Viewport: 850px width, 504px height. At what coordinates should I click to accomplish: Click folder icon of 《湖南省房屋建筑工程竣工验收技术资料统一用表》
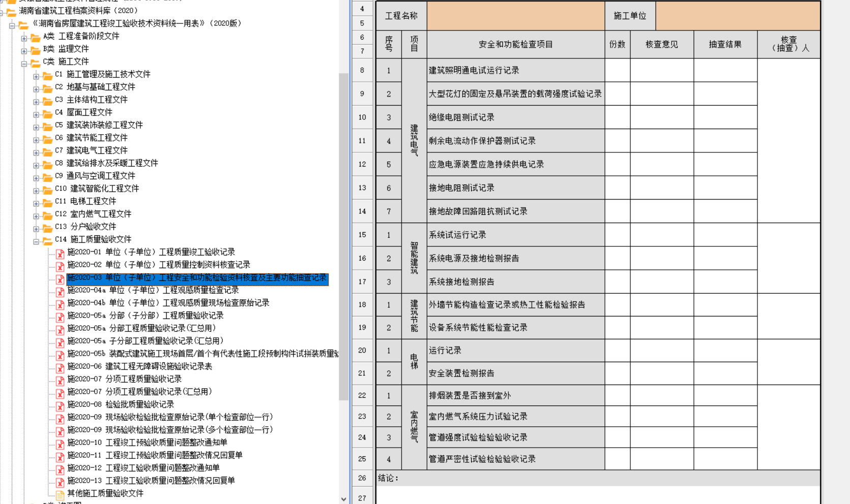coord(23,24)
